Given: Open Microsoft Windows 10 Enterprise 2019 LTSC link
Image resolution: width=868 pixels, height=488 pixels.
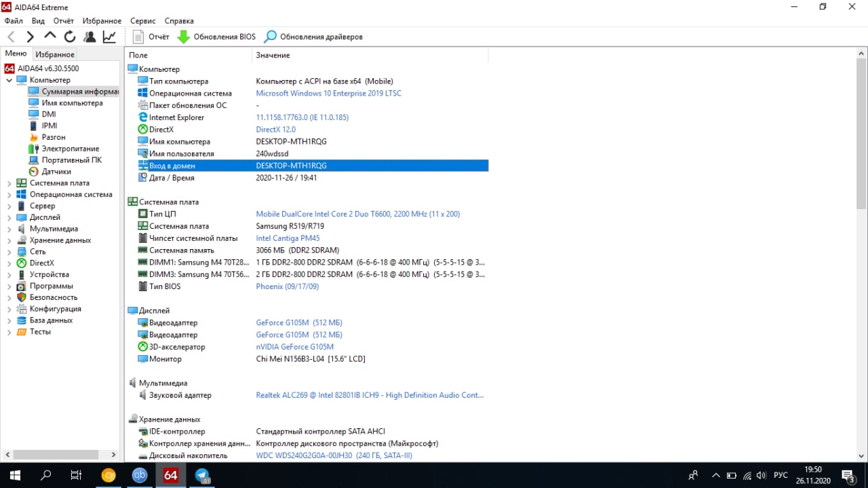Looking at the screenshot, I should coord(328,93).
